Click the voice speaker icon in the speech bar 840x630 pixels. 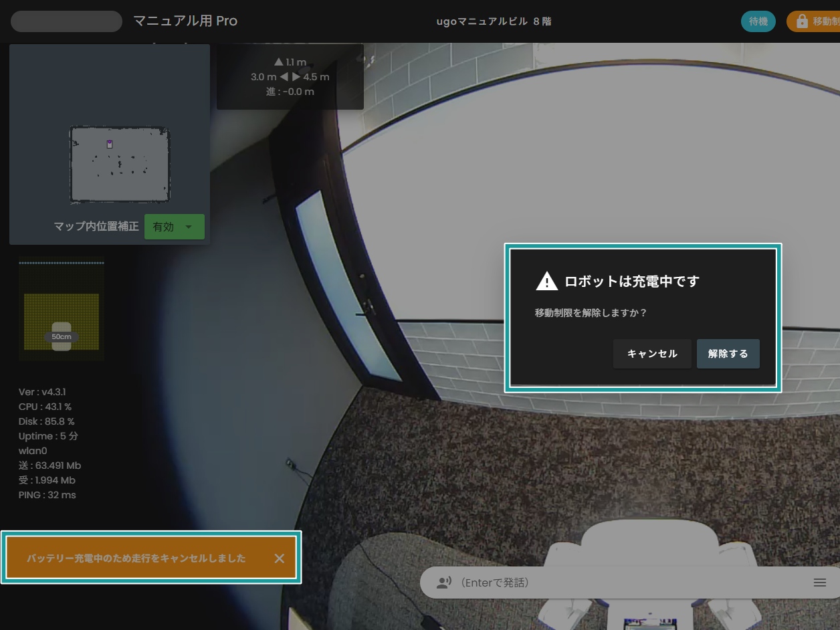(443, 583)
